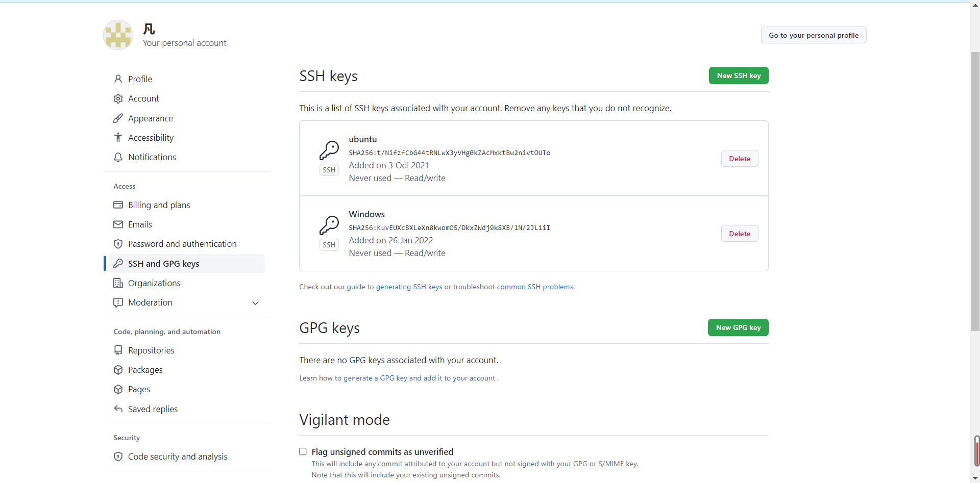The image size is (980, 483).
Task: Enable Flag unsigned commits as unverified checkbox
Action: point(303,451)
